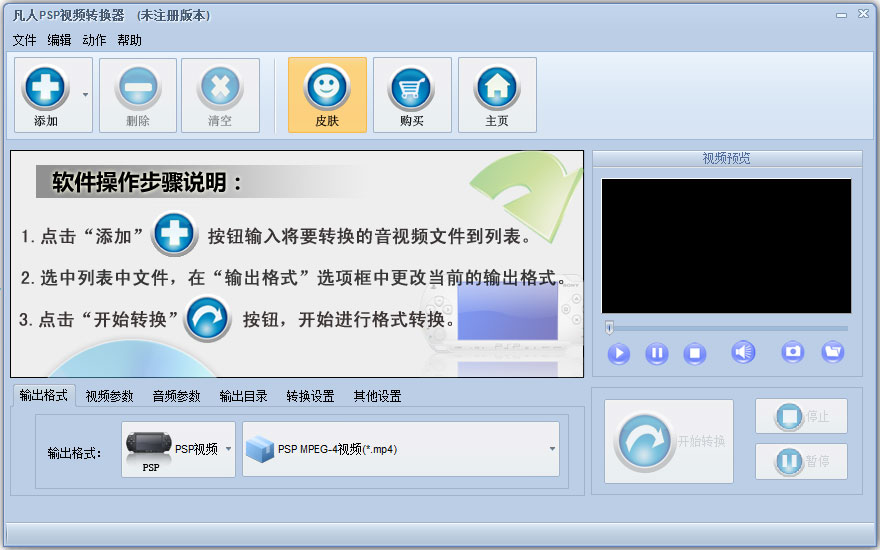Open the 文件 menu

(x=25, y=40)
